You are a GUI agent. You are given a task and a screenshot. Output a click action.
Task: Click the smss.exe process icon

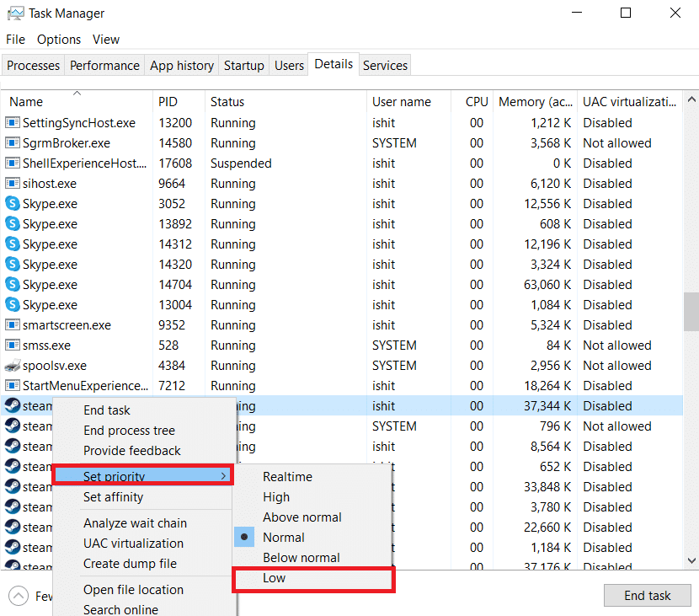point(13,345)
